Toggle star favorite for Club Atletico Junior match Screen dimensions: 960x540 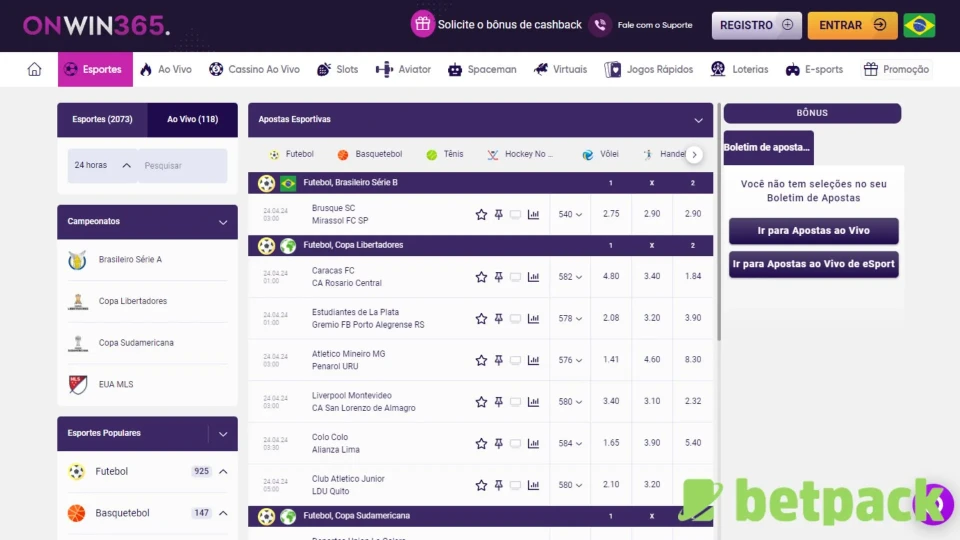tap(481, 485)
